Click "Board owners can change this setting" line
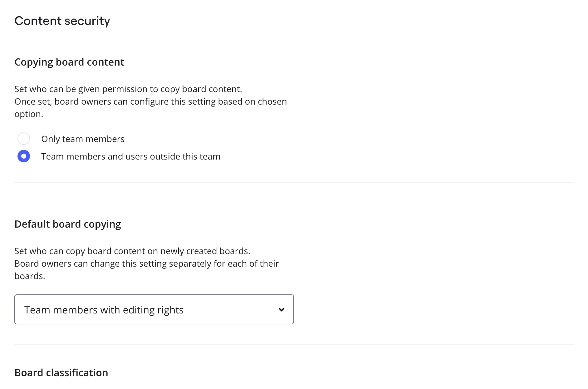 (x=146, y=263)
